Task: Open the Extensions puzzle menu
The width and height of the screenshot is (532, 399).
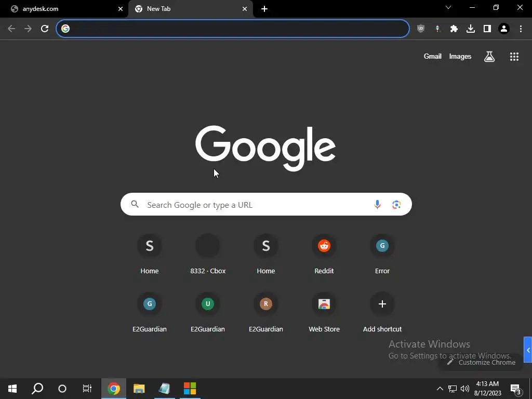Action: coord(454,29)
